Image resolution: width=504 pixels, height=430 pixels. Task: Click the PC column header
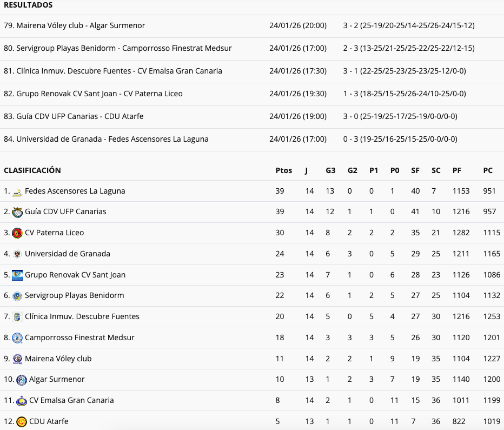[x=488, y=170]
